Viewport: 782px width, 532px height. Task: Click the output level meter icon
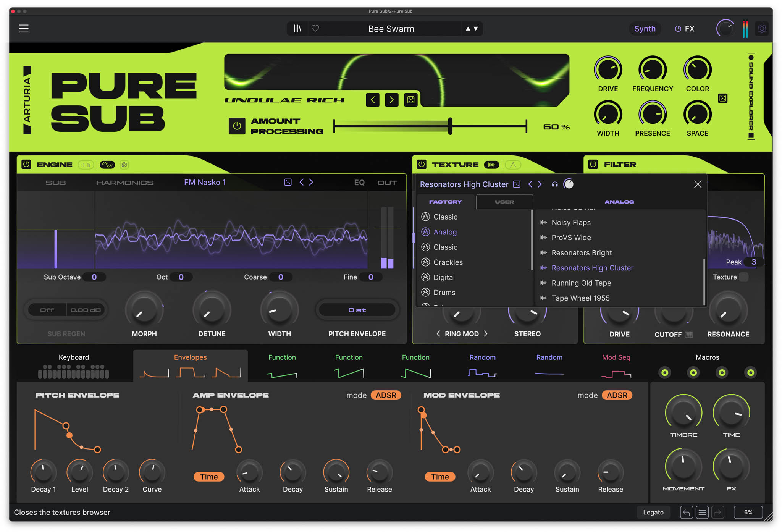click(x=745, y=29)
